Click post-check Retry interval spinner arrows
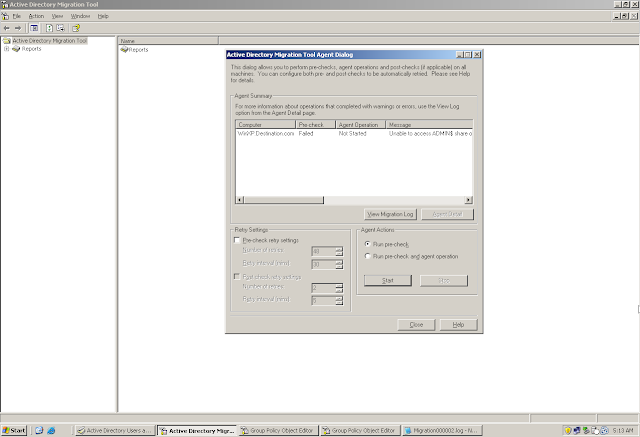The width and height of the screenshot is (640, 437). point(339,301)
